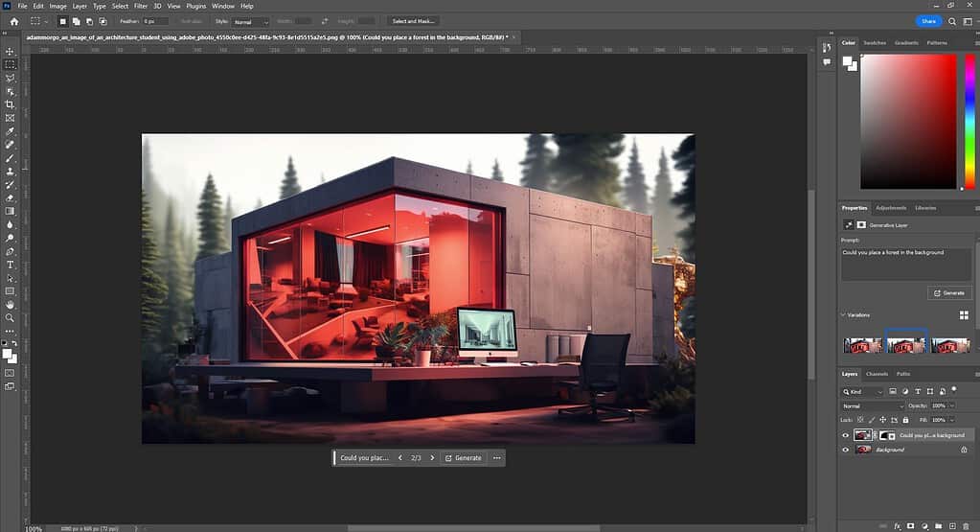This screenshot has width=980, height=532.
Task: Toggle Lock all padlock icon
Action: coord(905,420)
